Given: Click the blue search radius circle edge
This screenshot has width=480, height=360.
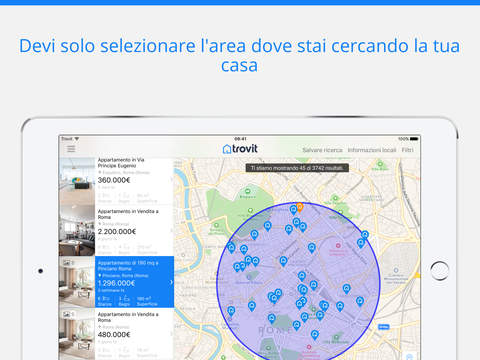Looking at the screenshot, I should (217, 283).
